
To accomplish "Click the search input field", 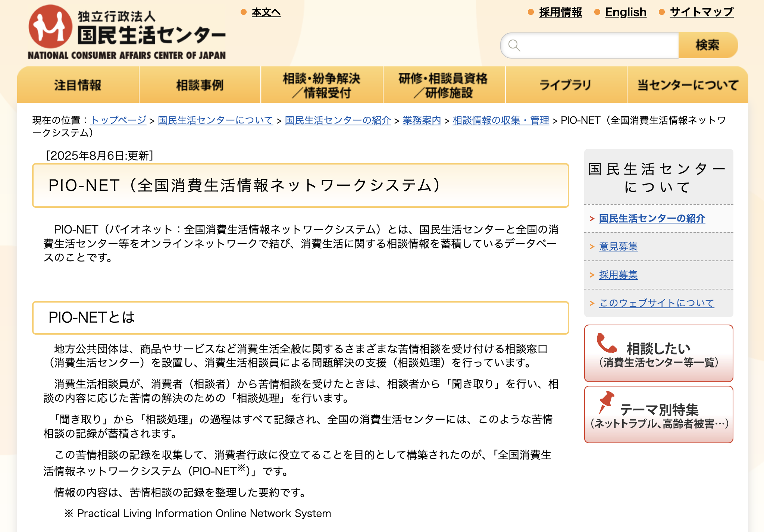I will click(590, 46).
